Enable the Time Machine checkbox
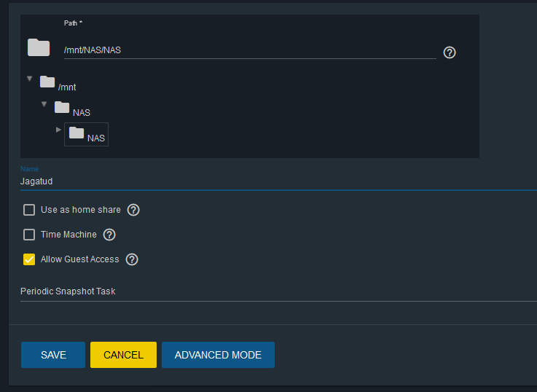The image size is (537, 392). [29, 235]
